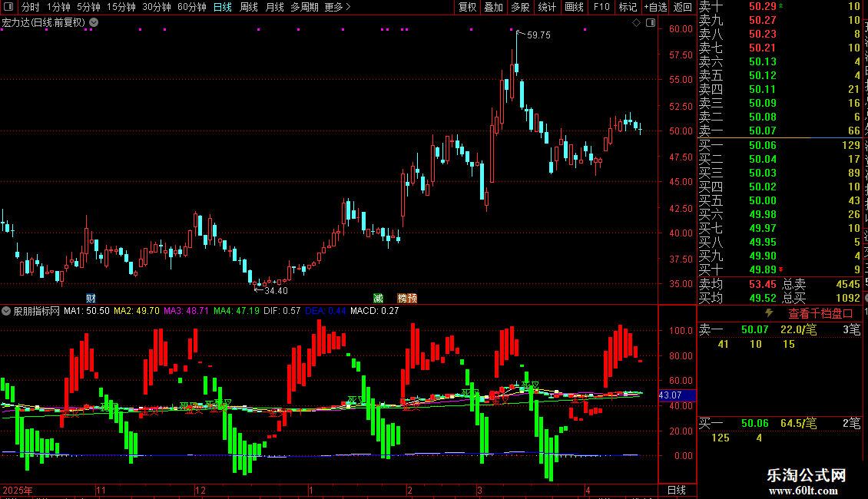Screen dimensions: 868x499
Task: Toggle the side panel icon at chart top-right
Action: click(651, 23)
